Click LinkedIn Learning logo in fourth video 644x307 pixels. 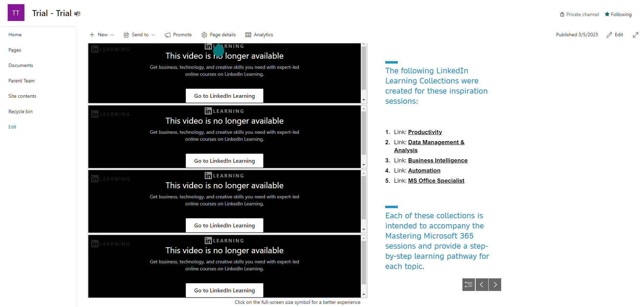224,241
